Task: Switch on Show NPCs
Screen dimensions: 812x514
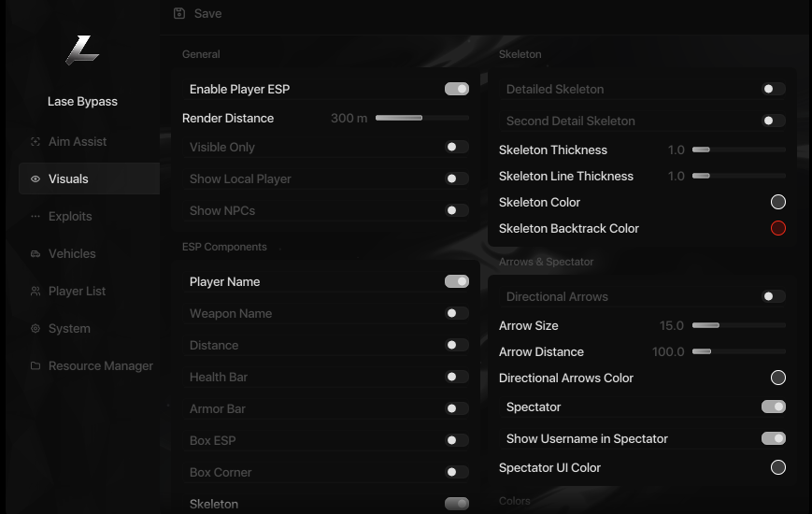Action: coord(457,210)
